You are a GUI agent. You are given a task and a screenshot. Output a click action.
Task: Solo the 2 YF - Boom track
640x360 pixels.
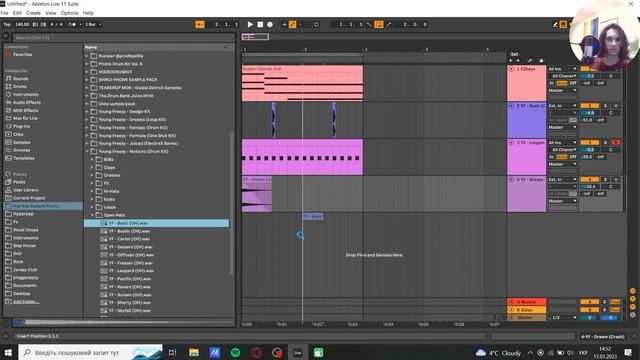(605, 106)
